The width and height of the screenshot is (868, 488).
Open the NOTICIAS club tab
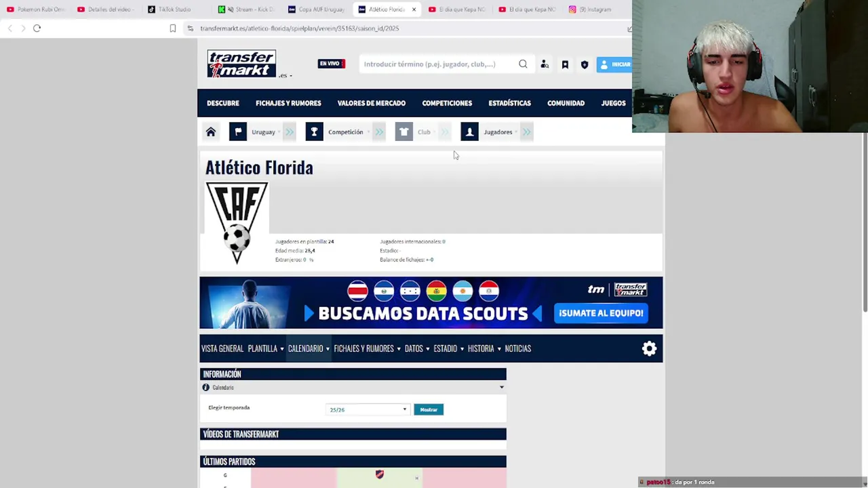click(x=517, y=349)
